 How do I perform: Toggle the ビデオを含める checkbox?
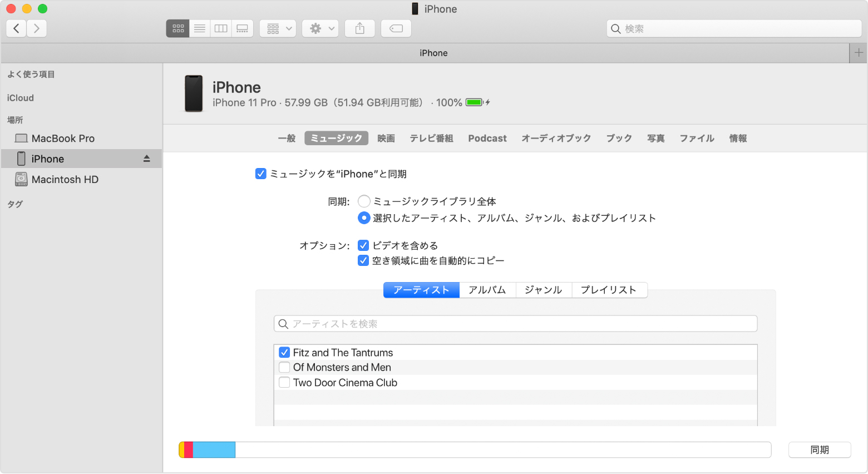pyautogui.click(x=363, y=245)
